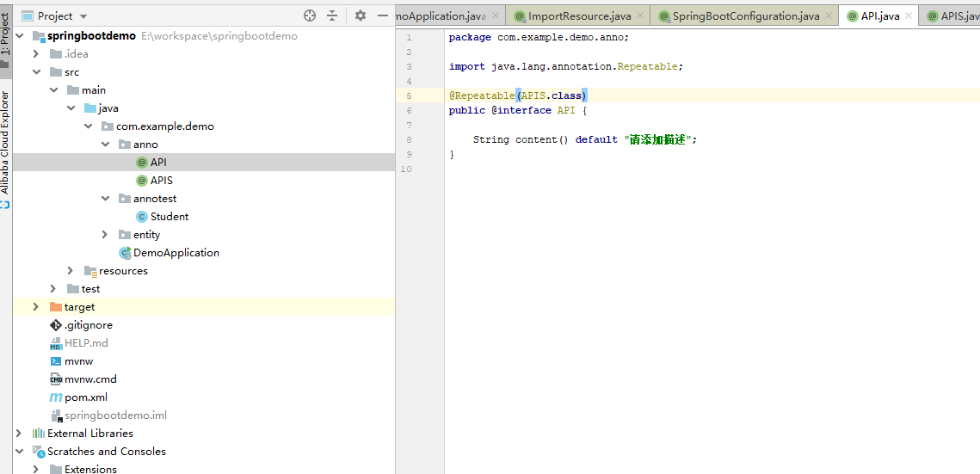Select the API annotation icon in tree

click(x=142, y=163)
